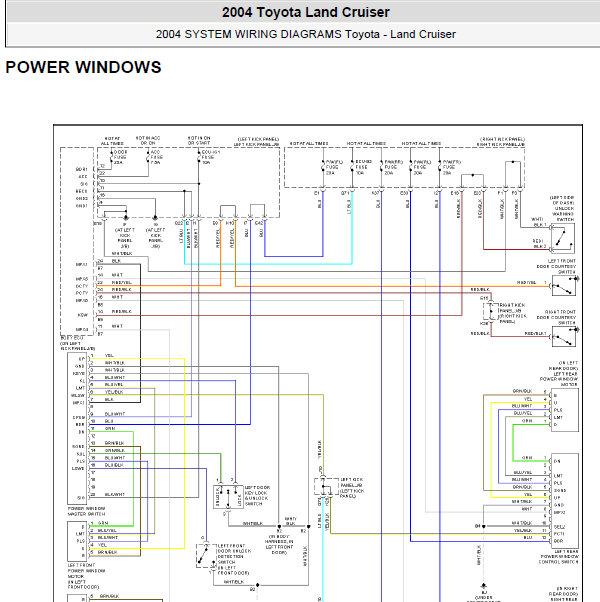
Task: Click the "BODY ECU" label
Action: point(71,337)
